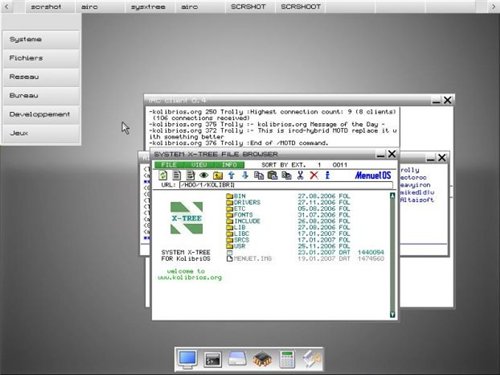Expand the Systeme menu entry

tap(41, 39)
